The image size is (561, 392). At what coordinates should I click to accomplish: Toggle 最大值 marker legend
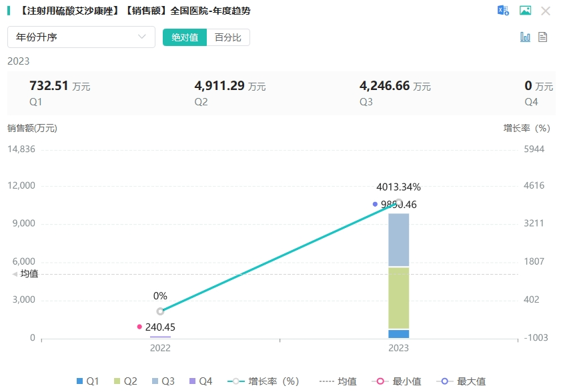point(463,381)
